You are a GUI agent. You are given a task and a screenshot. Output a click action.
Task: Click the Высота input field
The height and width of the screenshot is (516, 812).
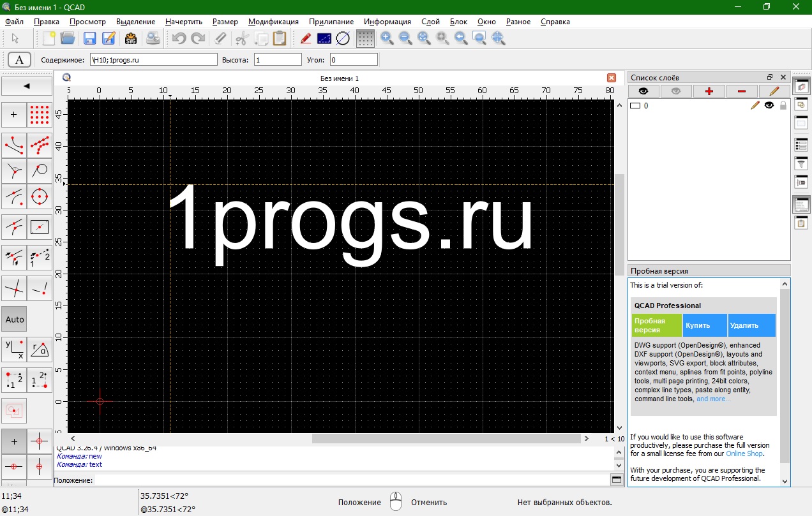pos(278,60)
